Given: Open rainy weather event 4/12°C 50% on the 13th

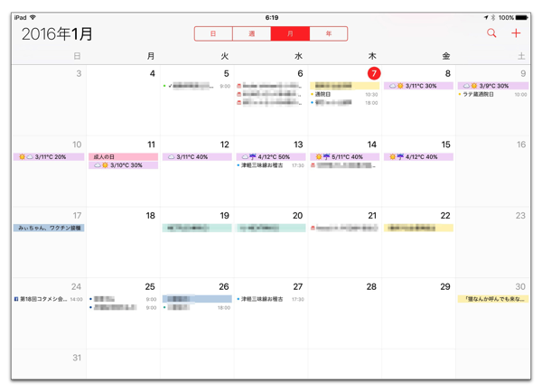Looking at the screenshot, I should point(271,157).
